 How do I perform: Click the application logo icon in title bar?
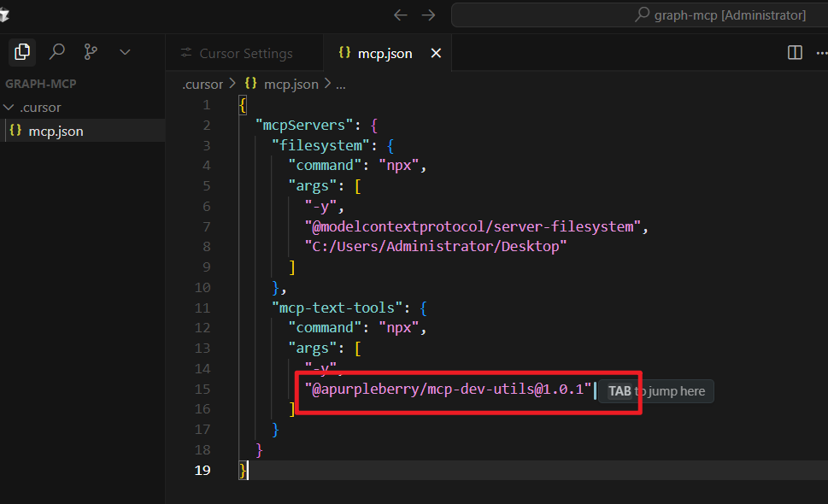pos(4,15)
